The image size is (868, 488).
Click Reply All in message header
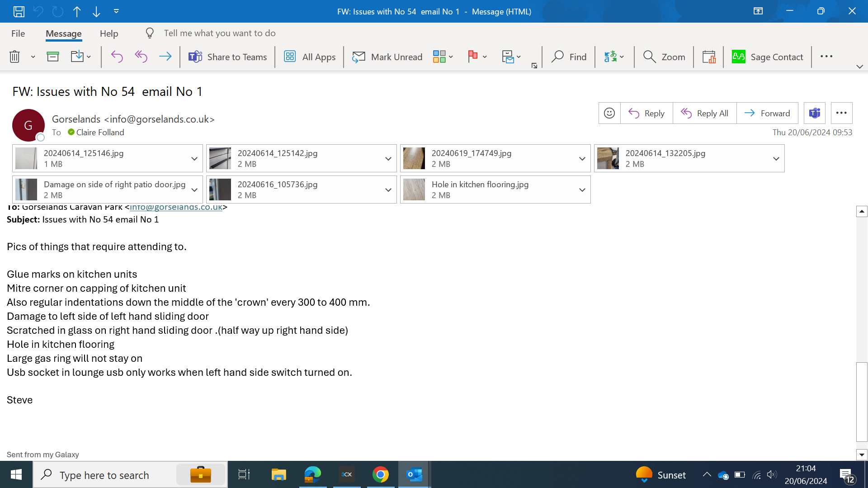pyautogui.click(x=705, y=113)
